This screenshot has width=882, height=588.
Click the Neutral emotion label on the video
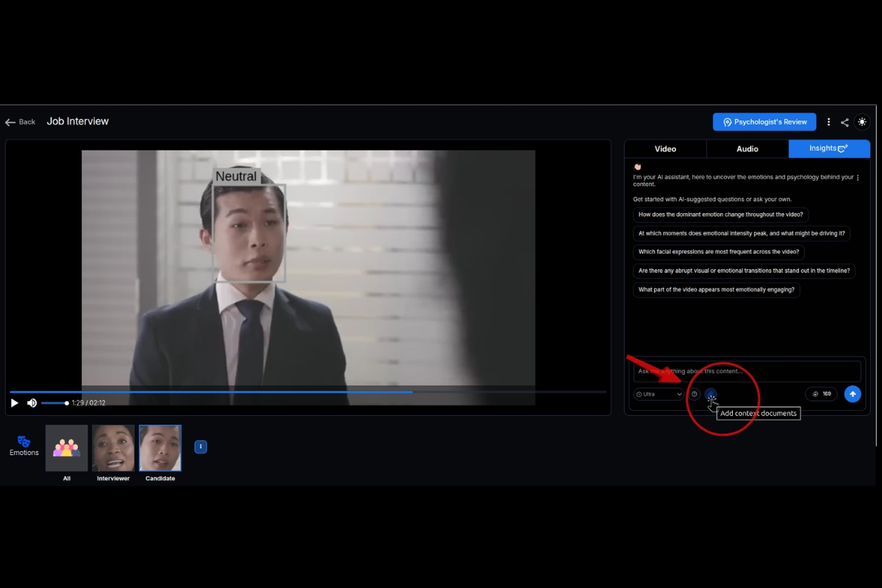[x=236, y=176]
